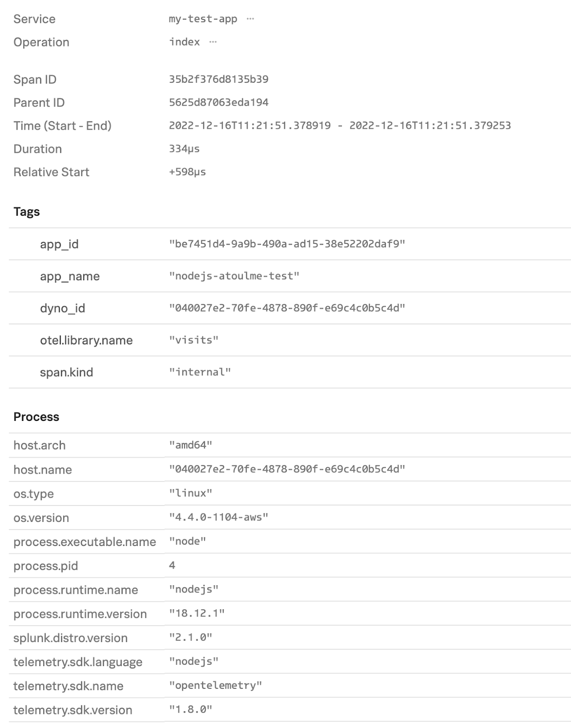
Task: Click the index operation name
Action: (184, 42)
